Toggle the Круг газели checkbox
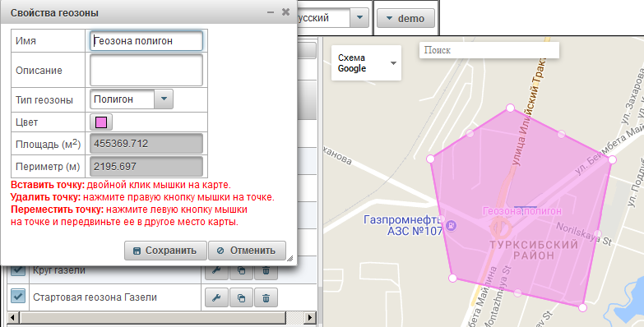 coord(17,270)
